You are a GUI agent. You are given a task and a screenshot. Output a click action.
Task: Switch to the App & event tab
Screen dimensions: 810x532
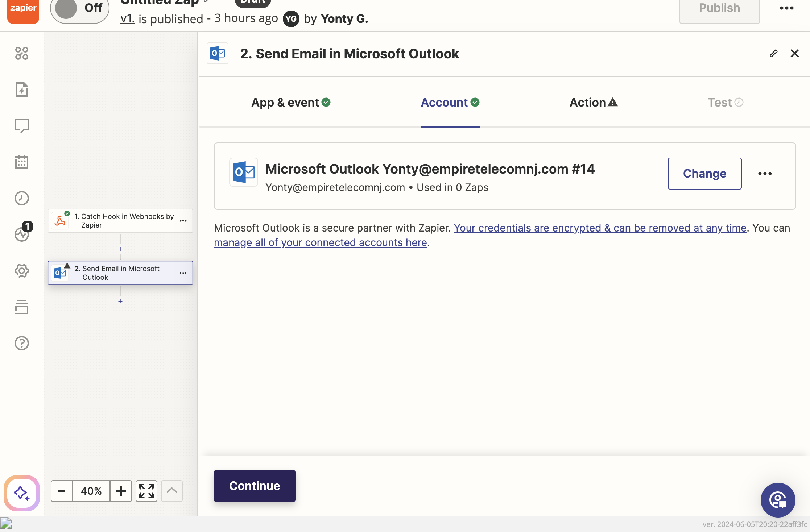click(x=291, y=103)
